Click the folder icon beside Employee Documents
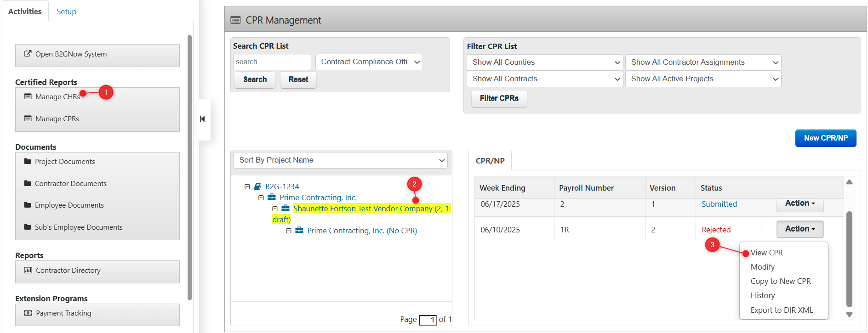The image size is (868, 333). [28, 205]
